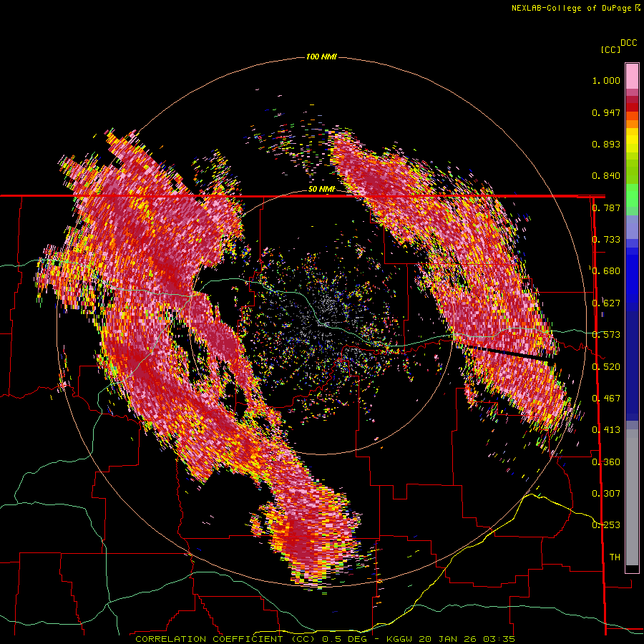Click the 0.360 scale value
The height and width of the screenshot is (644, 644).
pyautogui.click(x=606, y=462)
